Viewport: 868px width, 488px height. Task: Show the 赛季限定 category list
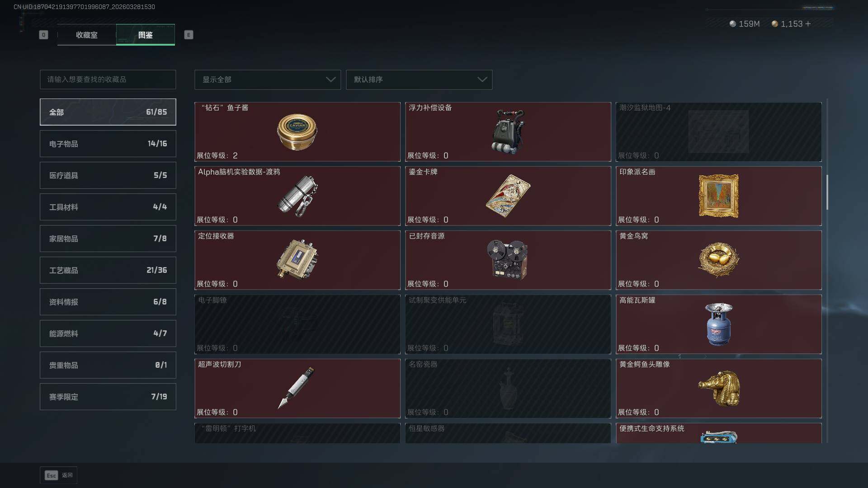[108, 397]
